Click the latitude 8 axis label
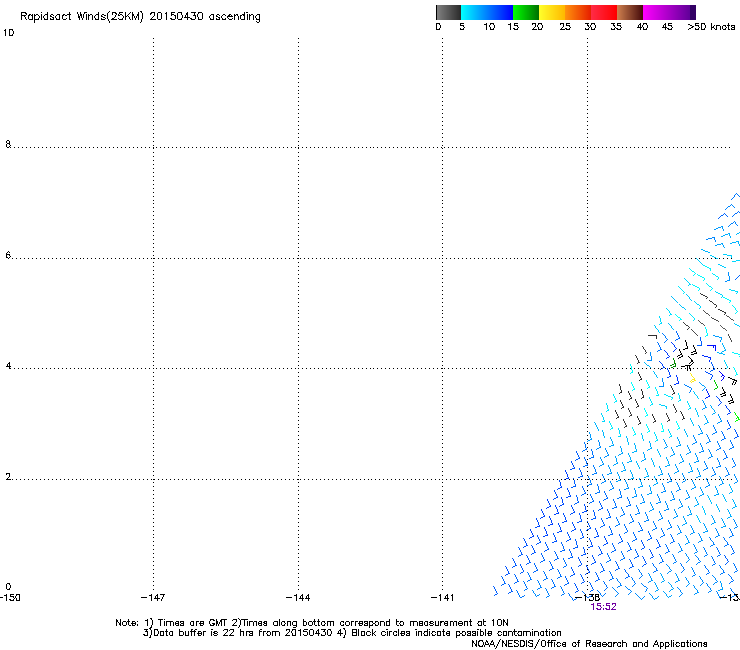 (8, 144)
